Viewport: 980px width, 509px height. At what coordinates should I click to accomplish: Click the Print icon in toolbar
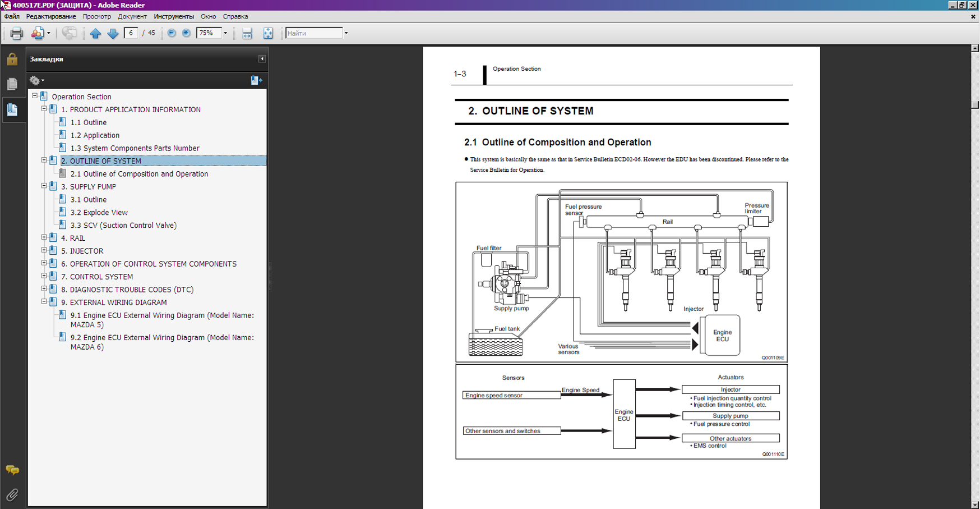point(16,34)
